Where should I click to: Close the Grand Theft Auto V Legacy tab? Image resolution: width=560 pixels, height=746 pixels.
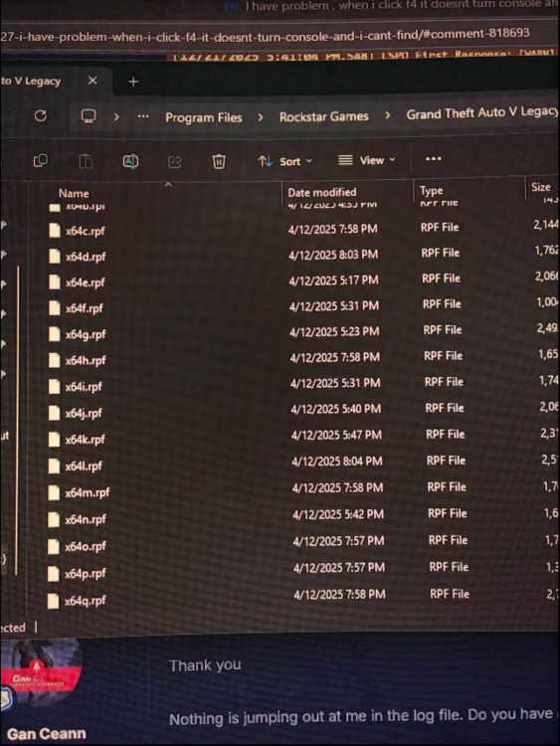(x=93, y=81)
